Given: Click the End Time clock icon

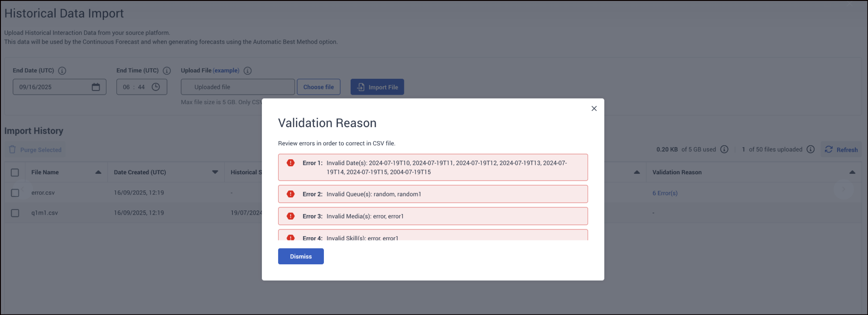Looking at the screenshot, I should click(156, 87).
